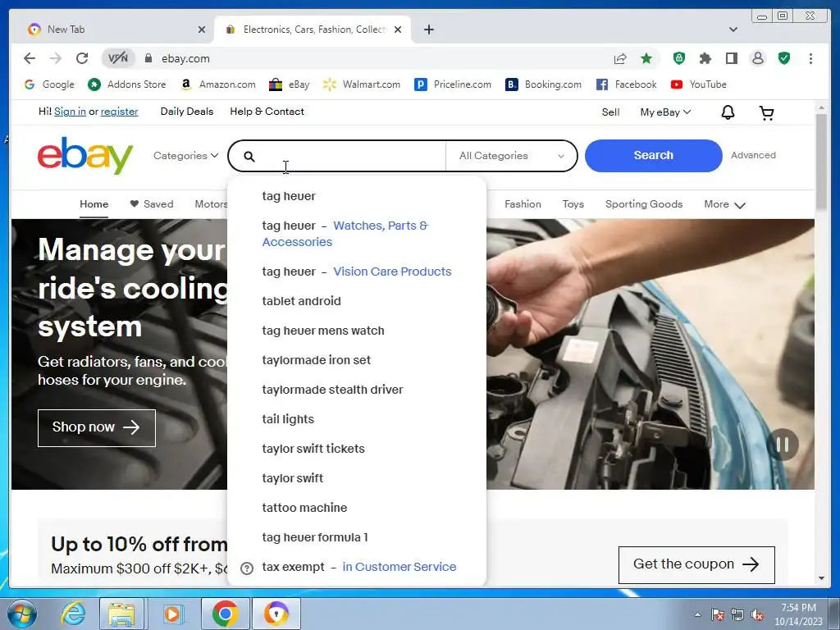This screenshot has width=840, height=630.
Task: Open the Fashion category tab
Action: click(x=523, y=204)
